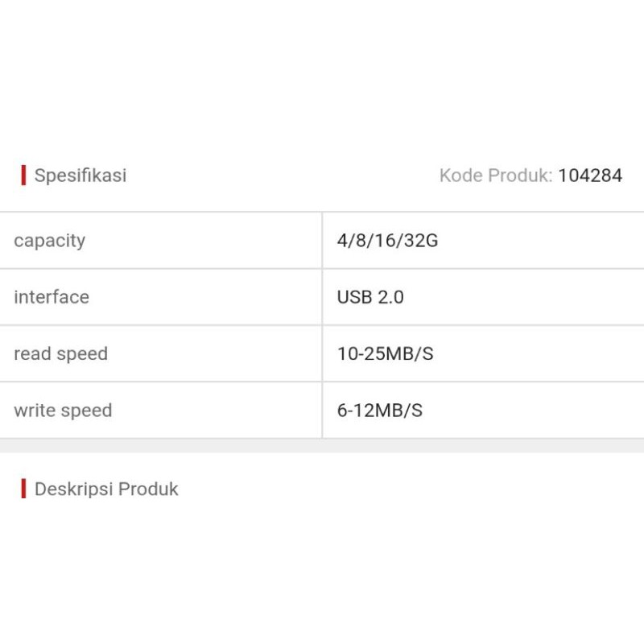Screen dimensions: 644x644
Task: Click the write speed row label
Action: (63, 411)
